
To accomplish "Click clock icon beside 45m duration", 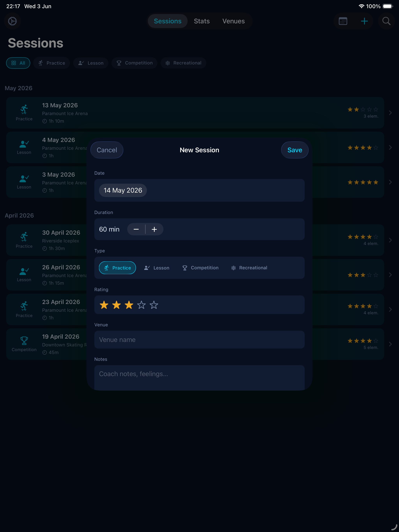I will click(x=45, y=352).
